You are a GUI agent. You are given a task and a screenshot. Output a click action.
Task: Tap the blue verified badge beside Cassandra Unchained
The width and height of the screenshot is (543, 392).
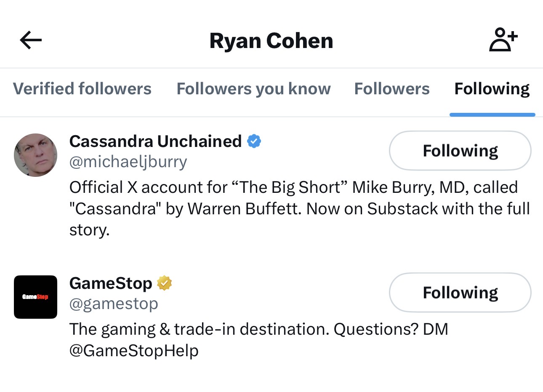(254, 141)
